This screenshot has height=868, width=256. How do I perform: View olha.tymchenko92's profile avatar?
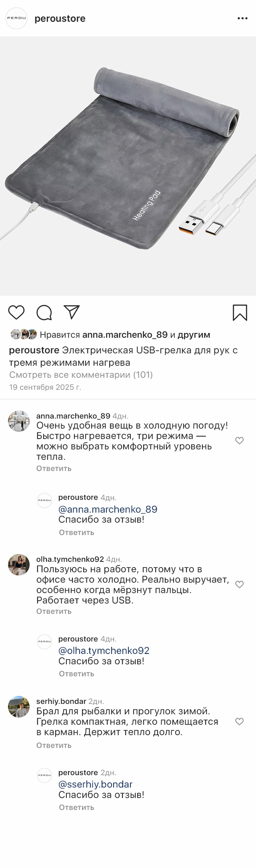pos(19,565)
